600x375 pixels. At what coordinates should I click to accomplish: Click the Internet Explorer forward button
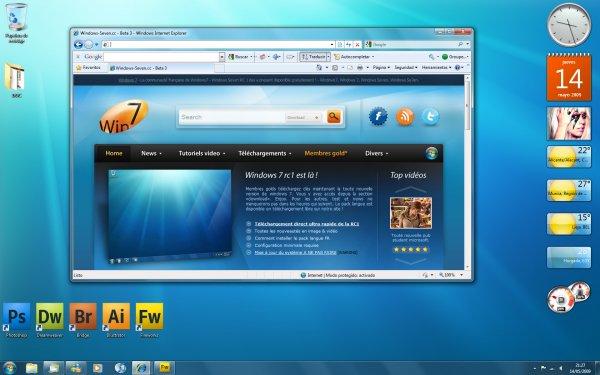click(88, 45)
